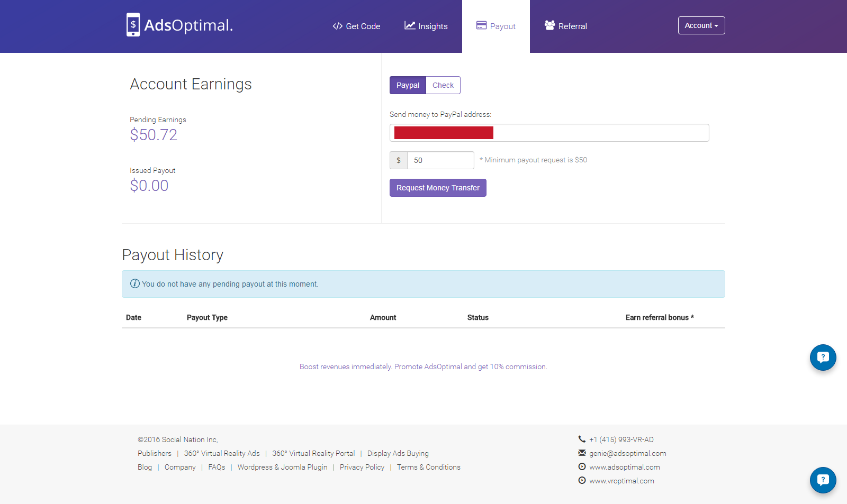This screenshot has width=847, height=504.
Task: Click the Referral people icon
Action: pos(549,25)
